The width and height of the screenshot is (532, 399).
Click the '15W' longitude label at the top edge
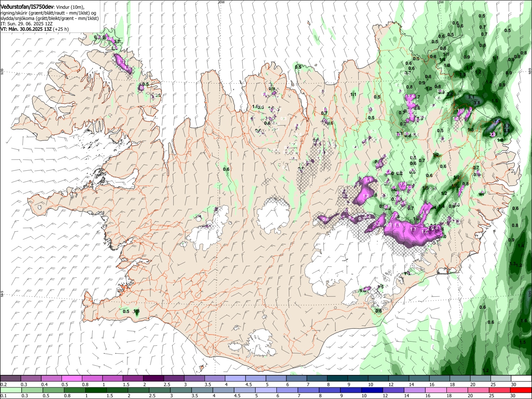(440, 2)
